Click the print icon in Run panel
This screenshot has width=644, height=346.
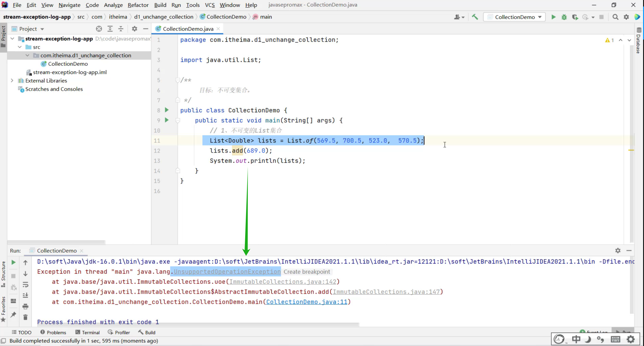point(26,306)
